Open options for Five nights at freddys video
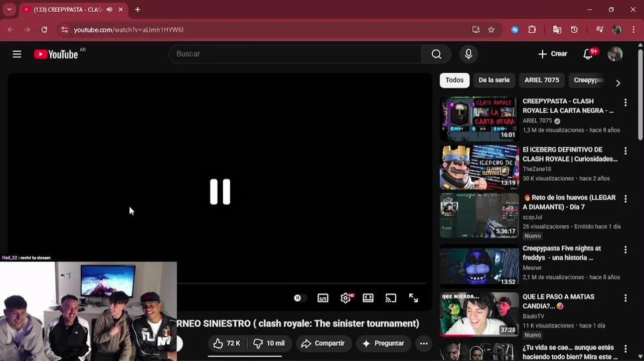 coord(625,249)
